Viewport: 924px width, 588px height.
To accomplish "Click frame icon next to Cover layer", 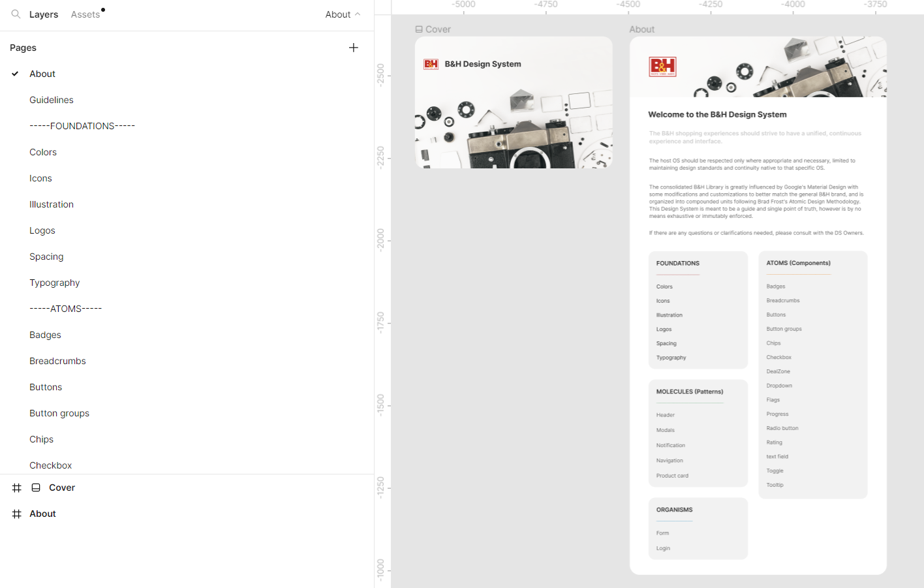I will [17, 487].
